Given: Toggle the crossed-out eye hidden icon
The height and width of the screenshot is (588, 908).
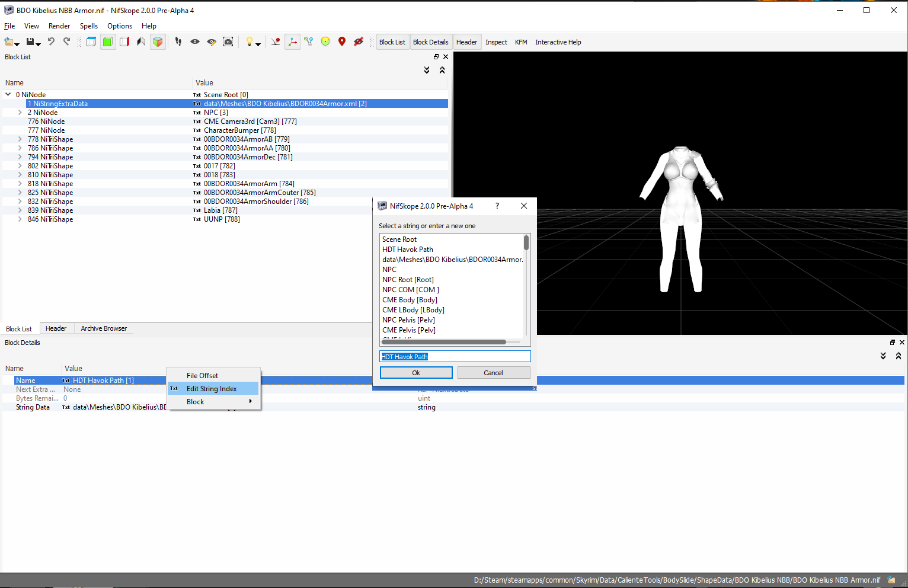Looking at the screenshot, I should click(359, 41).
